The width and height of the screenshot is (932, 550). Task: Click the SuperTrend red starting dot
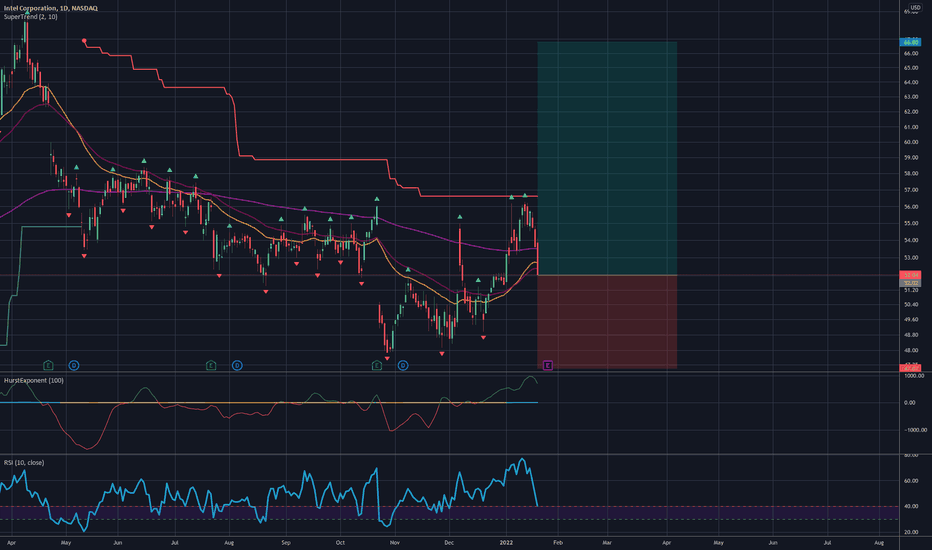tap(84, 41)
